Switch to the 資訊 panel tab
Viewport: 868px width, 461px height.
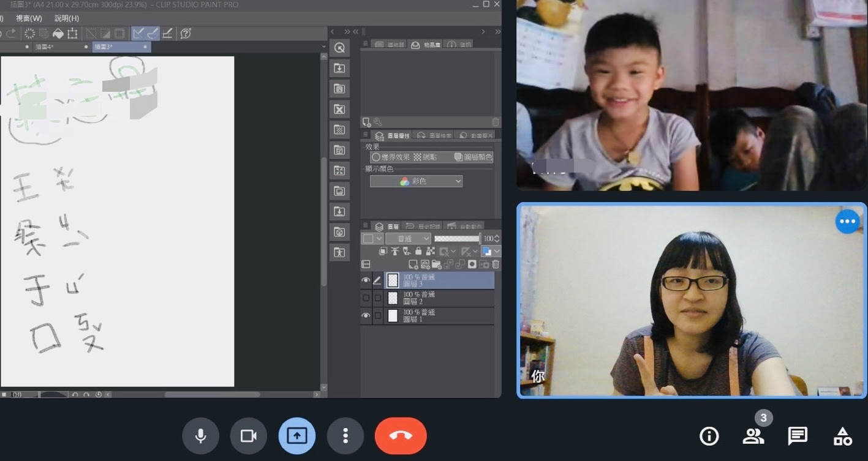459,45
